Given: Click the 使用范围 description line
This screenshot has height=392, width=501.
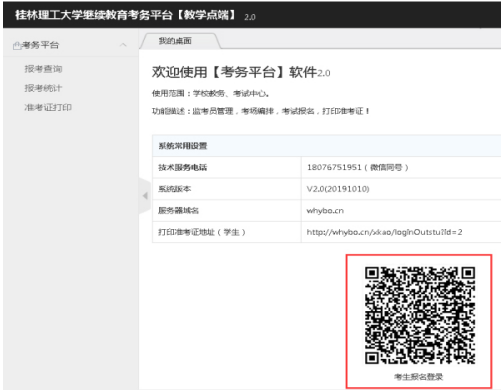Looking at the screenshot, I should coord(210,94).
